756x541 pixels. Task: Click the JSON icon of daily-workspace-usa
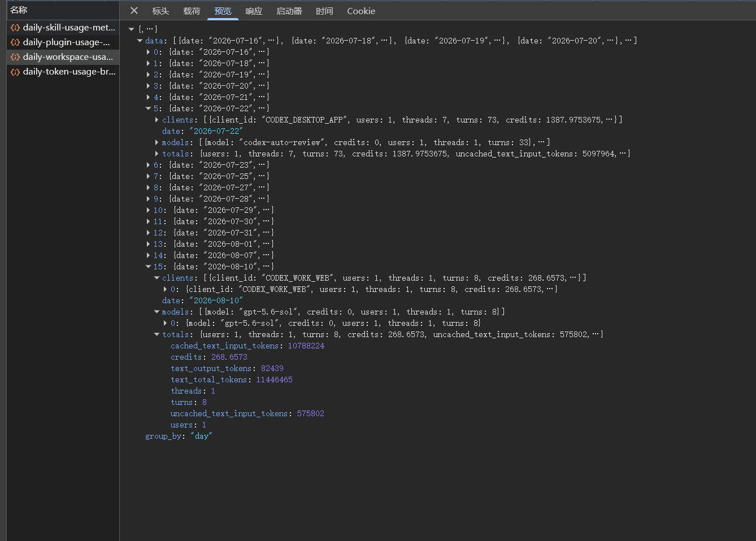coord(15,57)
